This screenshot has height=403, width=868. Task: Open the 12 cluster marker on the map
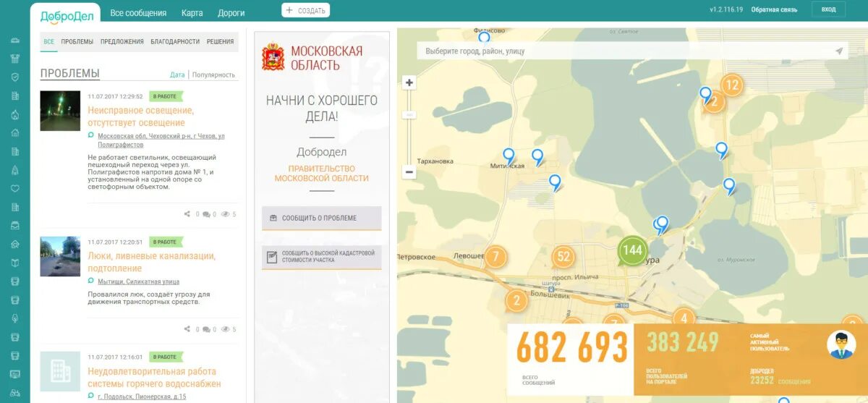[732, 85]
